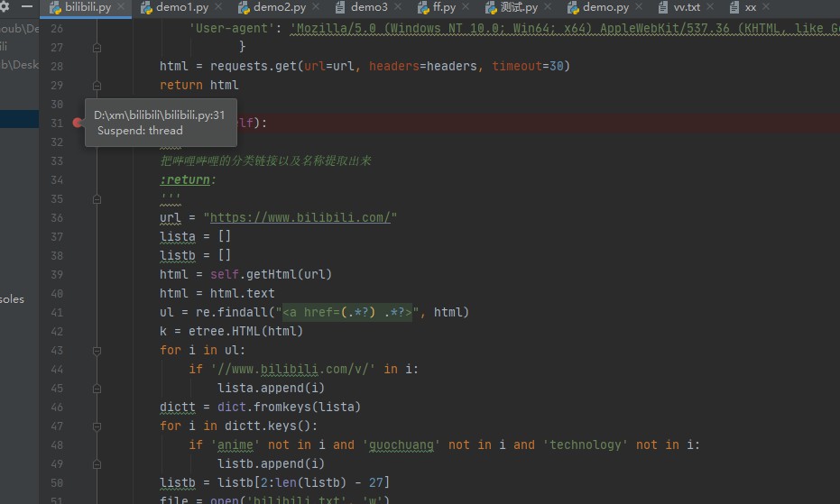The image size is (840, 504).
Task: Switch to the ff.py tab
Action: coord(444,7)
